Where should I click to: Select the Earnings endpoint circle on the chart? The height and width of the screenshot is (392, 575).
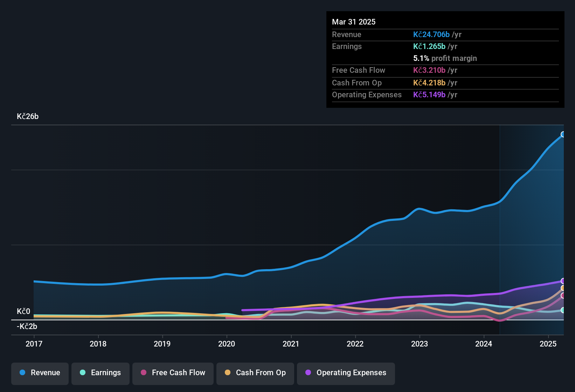563,310
